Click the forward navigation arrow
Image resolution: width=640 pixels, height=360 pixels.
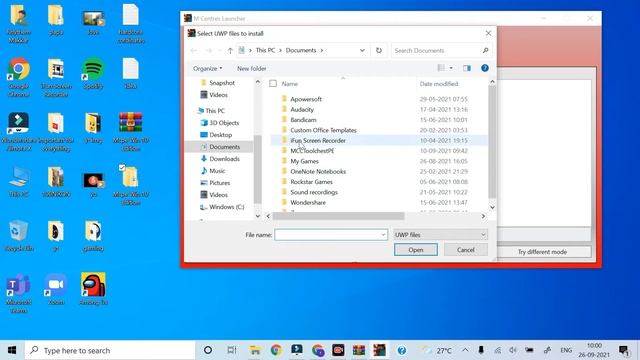[208, 50]
